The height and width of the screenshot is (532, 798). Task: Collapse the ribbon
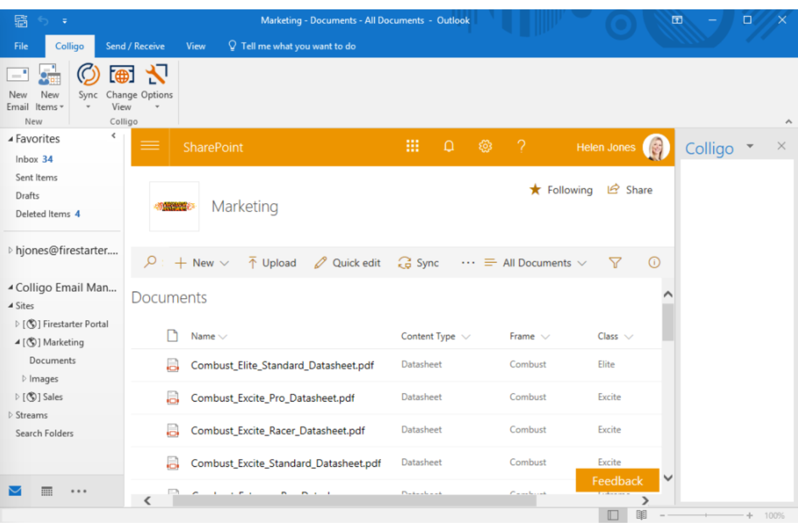(788, 122)
